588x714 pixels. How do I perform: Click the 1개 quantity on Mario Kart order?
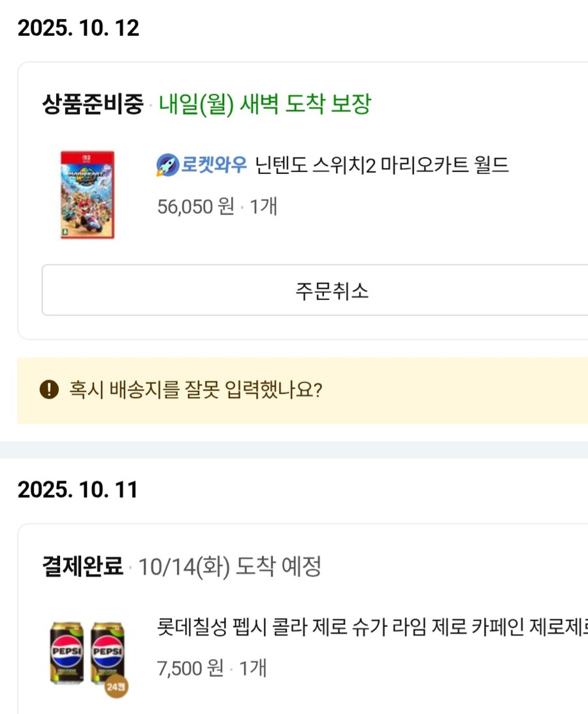point(264,207)
